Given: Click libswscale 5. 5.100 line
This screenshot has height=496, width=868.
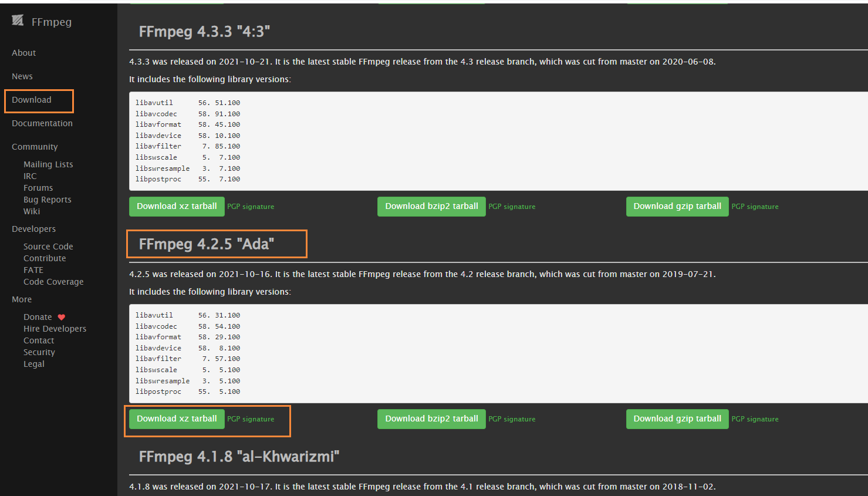Looking at the screenshot, I should coord(188,370).
